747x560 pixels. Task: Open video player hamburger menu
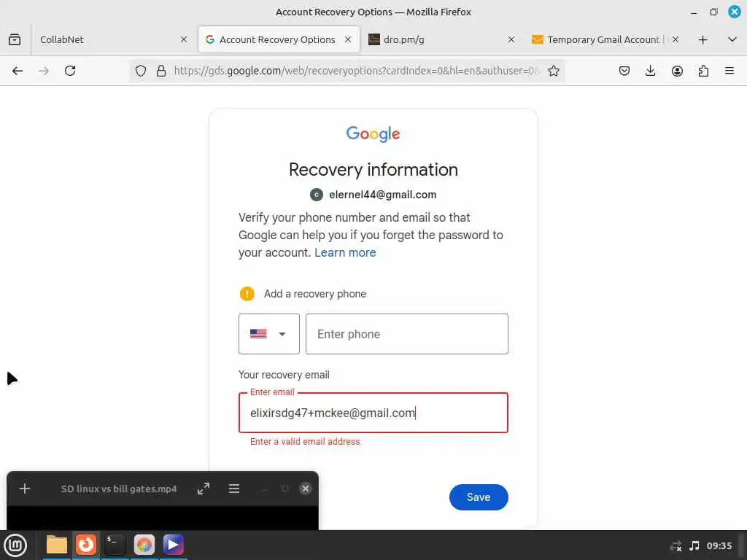[234, 489]
